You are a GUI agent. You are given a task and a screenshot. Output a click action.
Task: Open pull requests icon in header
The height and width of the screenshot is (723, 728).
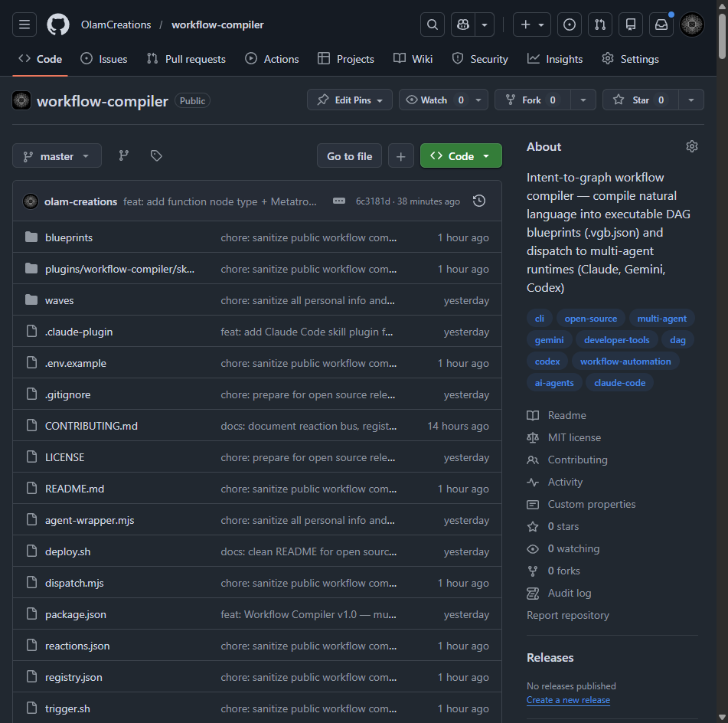[x=600, y=25]
